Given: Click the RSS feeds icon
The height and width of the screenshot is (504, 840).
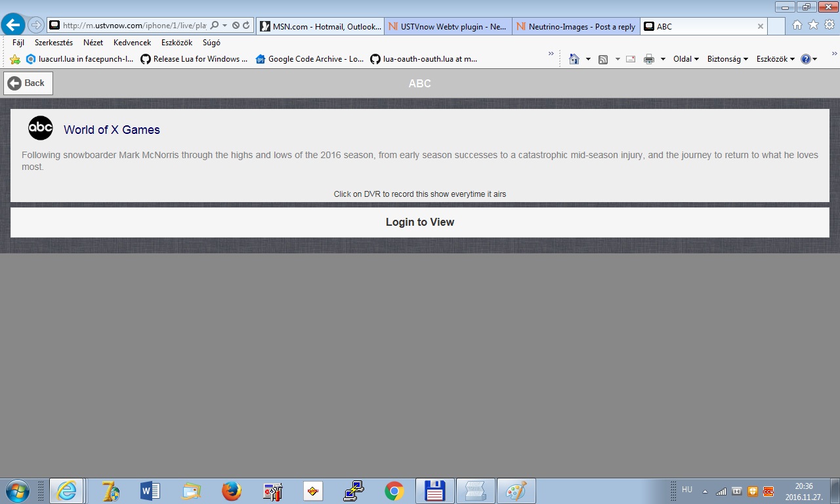Looking at the screenshot, I should tap(603, 59).
